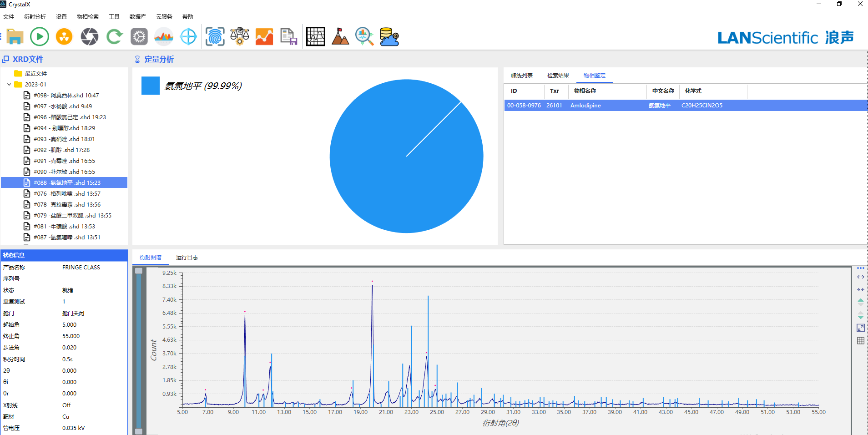Click the orange radiation X-ray icon
Screen dimensions: 868x435
click(x=64, y=36)
